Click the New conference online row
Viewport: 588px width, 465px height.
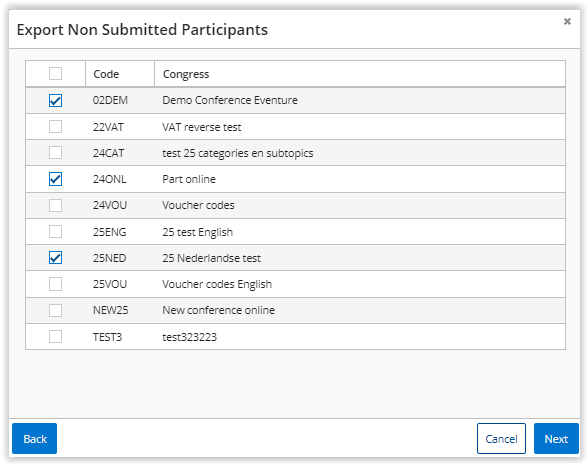pos(296,310)
